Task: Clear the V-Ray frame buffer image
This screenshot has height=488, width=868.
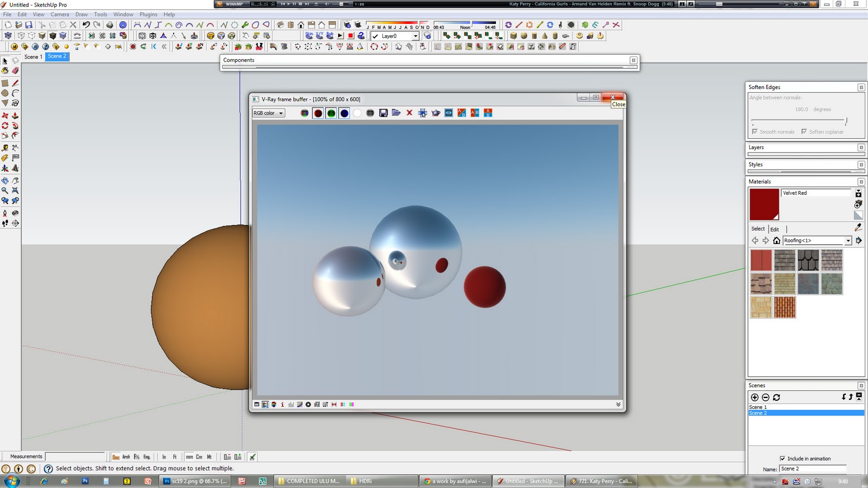Action: pyautogui.click(x=409, y=113)
